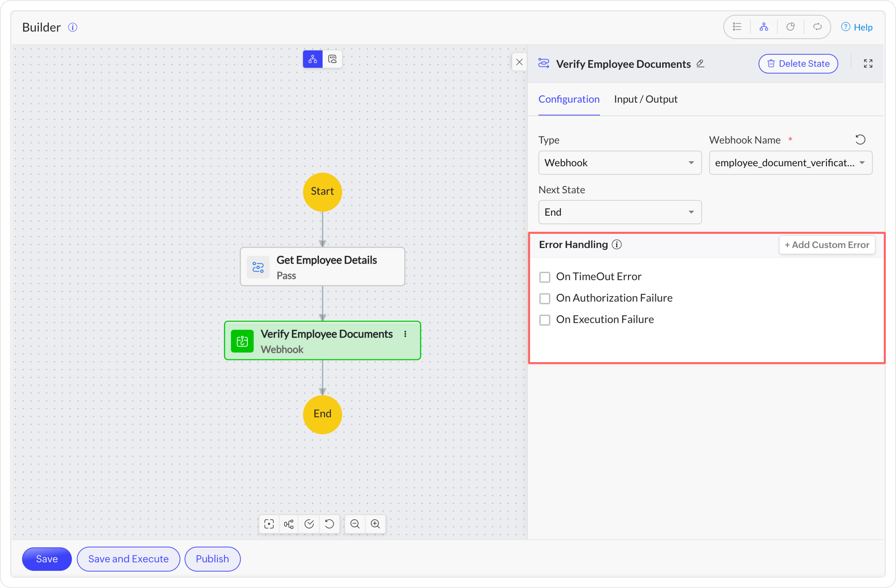Click the Delete State button

(798, 64)
